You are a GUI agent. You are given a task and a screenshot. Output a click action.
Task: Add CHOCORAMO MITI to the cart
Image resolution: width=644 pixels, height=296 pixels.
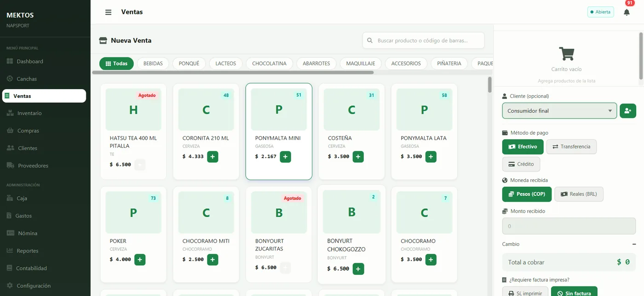pyautogui.click(x=213, y=260)
